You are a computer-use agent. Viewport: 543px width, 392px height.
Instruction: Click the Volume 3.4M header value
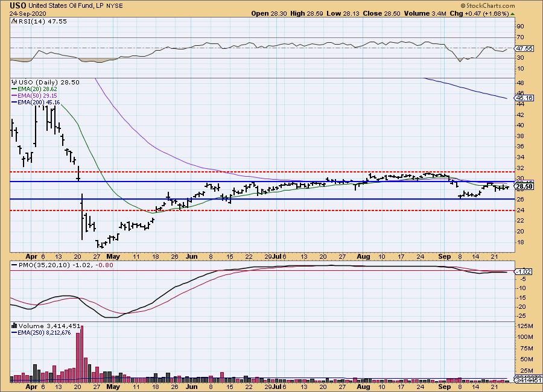[425, 13]
